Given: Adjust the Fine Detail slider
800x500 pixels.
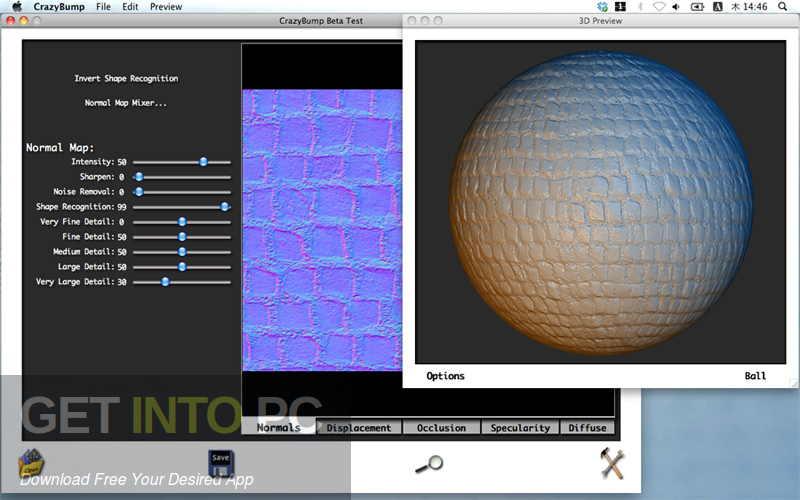Looking at the screenshot, I should pos(182,237).
